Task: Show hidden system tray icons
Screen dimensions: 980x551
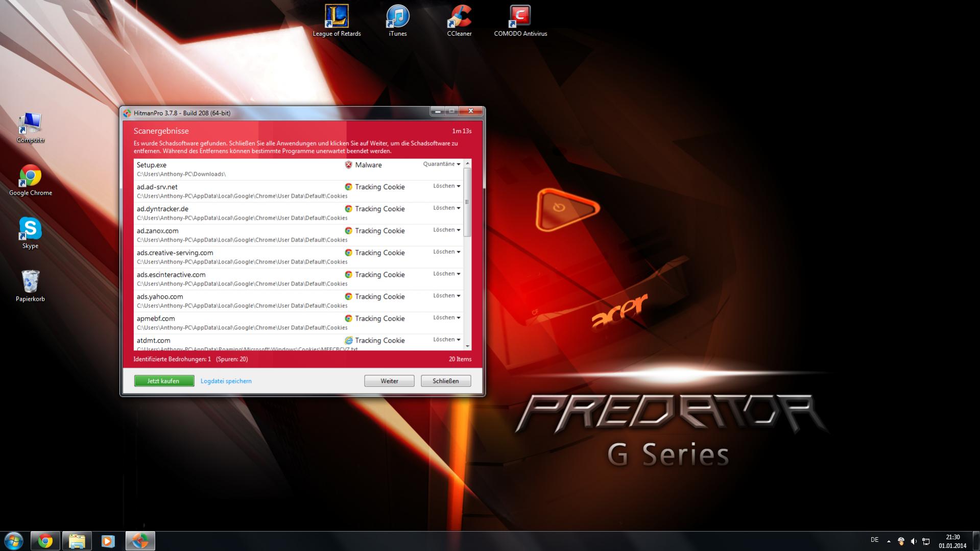Action: tap(889, 541)
